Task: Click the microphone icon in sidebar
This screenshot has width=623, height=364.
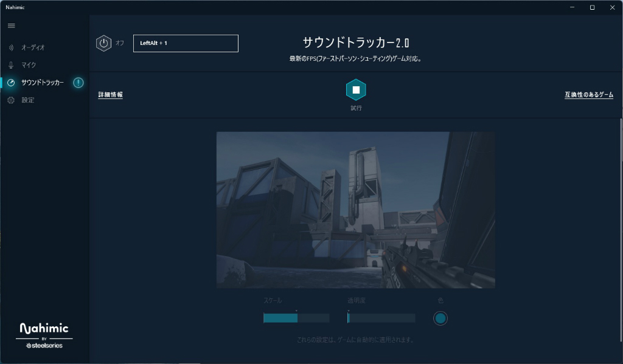Action: [11, 65]
